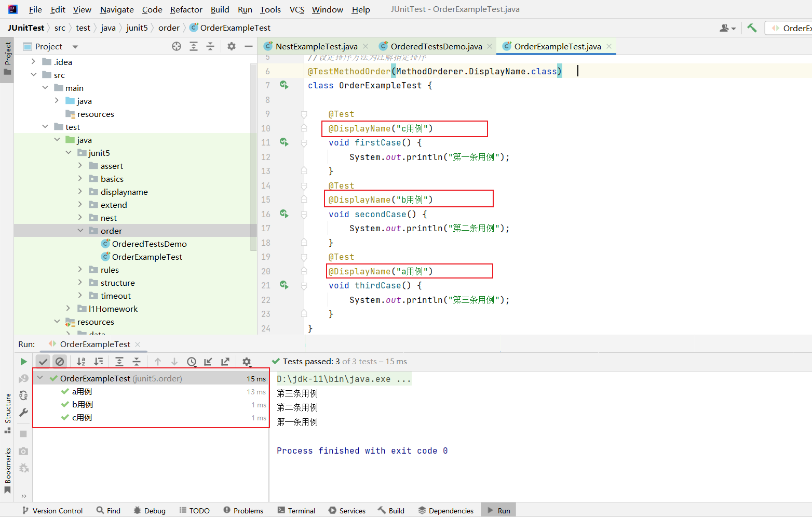
Task: Close the NestExampleTest.java tab
Action: pos(366,46)
